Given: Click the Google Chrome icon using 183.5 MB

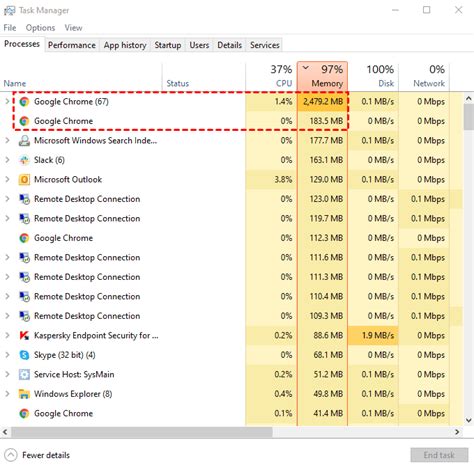Looking at the screenshot, I should 24,121.
